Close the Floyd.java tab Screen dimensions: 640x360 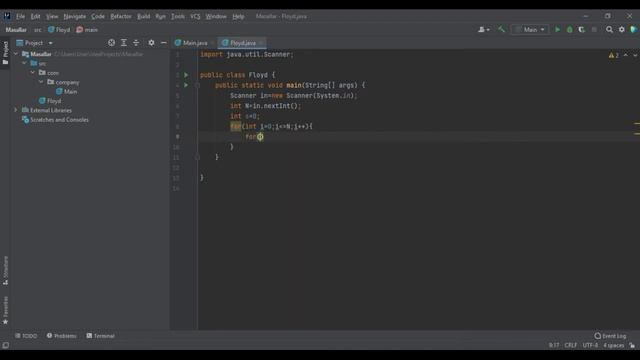262,43
